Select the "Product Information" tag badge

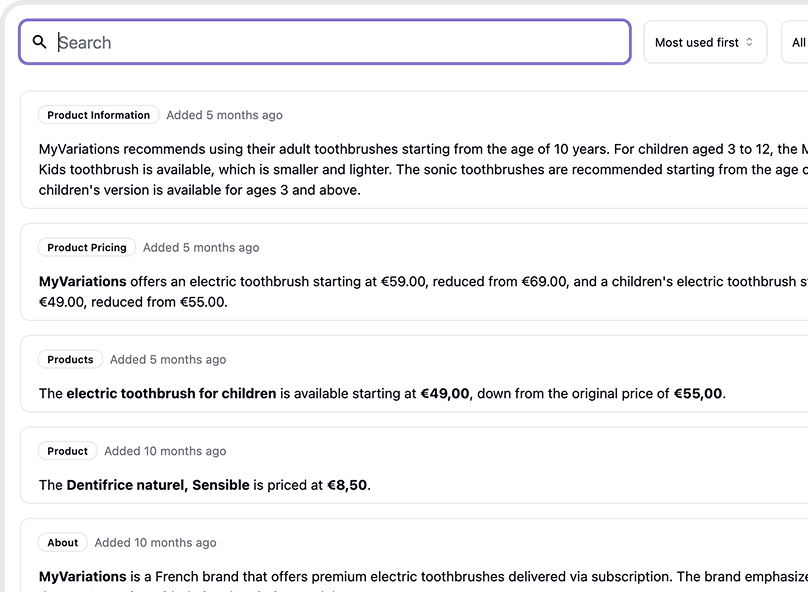click(98, 115)
